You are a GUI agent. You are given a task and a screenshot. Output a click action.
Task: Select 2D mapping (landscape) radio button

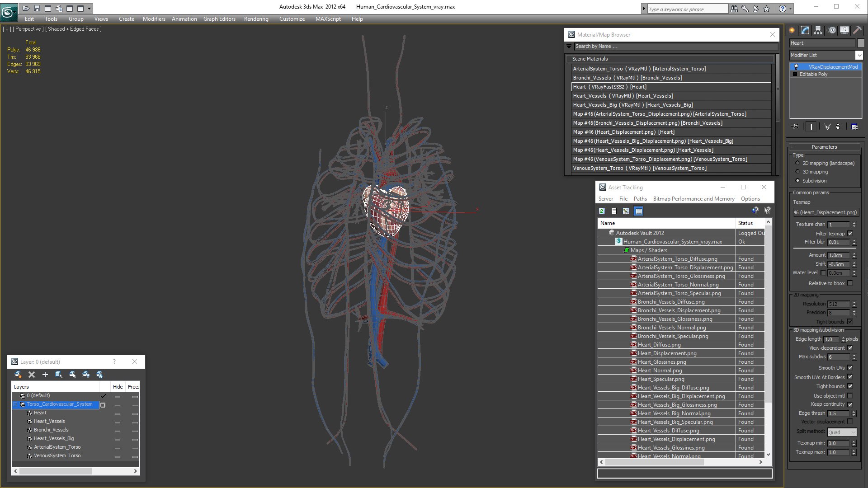[x=797, y=163]
